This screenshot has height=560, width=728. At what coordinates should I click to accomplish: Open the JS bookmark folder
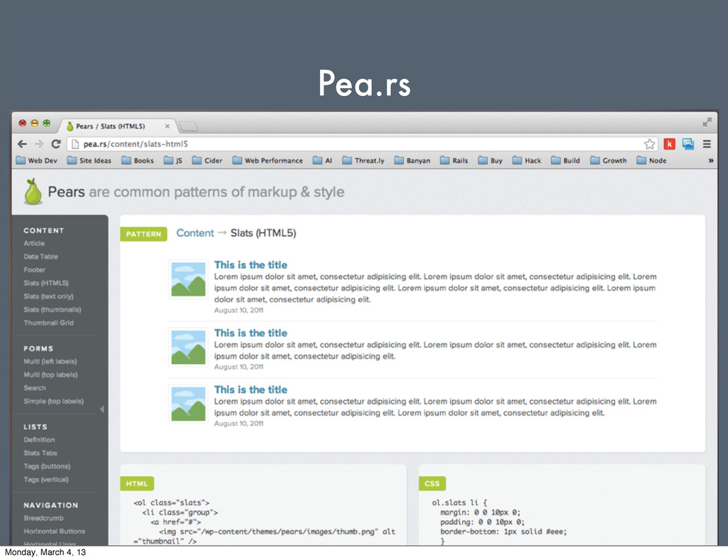173,161
